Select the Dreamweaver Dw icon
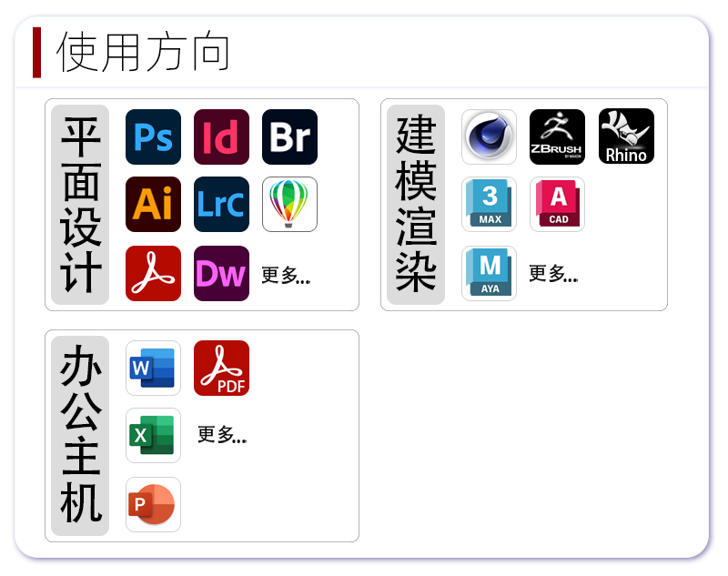The height and width of the screenshot is (576, 728). tap(221, 273)
